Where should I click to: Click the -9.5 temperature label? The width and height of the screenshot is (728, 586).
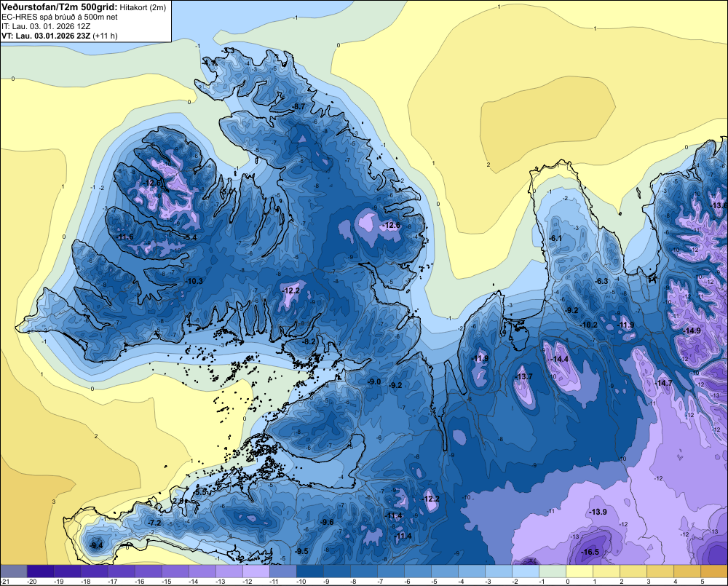tap(302, 551)
